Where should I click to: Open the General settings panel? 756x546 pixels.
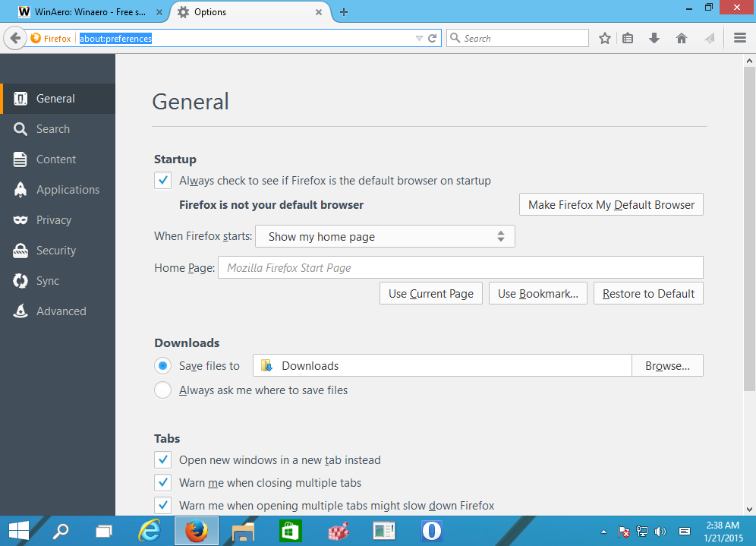(56, 98)
